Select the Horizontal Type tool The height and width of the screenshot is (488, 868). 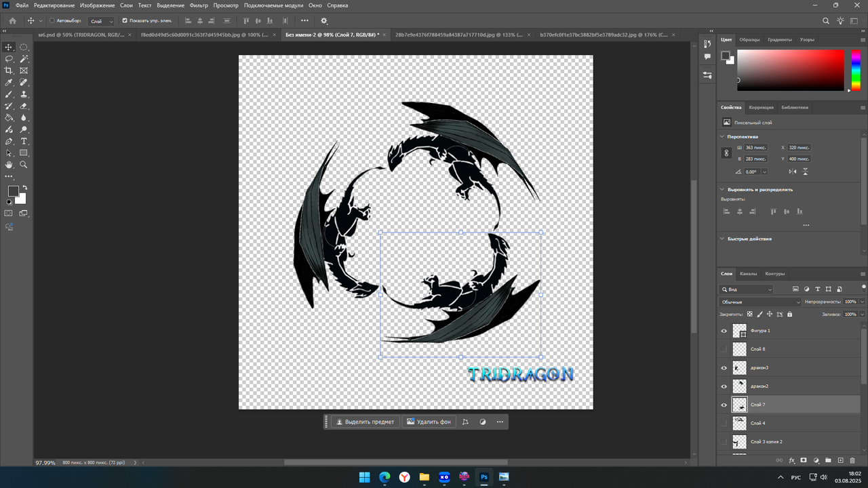[24, 141]
